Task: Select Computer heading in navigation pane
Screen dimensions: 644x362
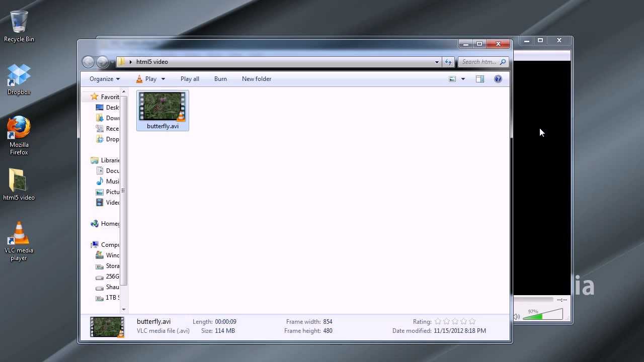Action: pyautogui.click(x=105, y=245)
